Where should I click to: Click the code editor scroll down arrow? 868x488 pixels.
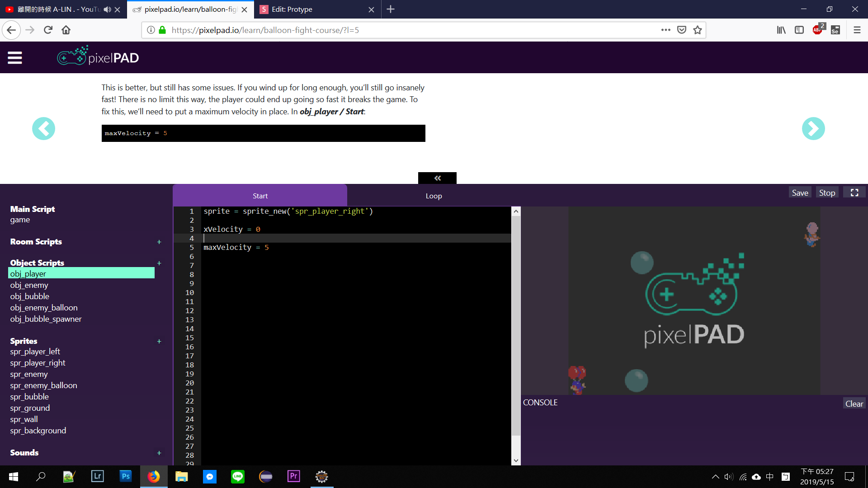point(516,460)
